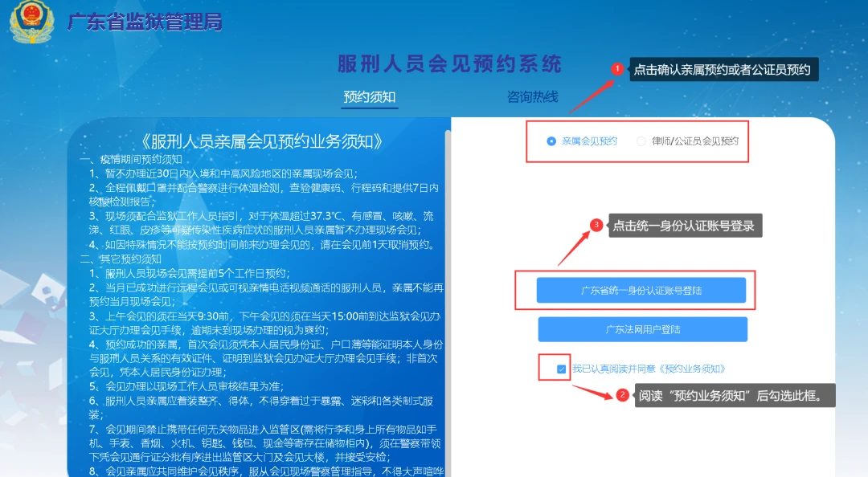This screenshot has height=477, width=868.
Task: Switch to the 预约须知 tab
Action: coord(370,96)
